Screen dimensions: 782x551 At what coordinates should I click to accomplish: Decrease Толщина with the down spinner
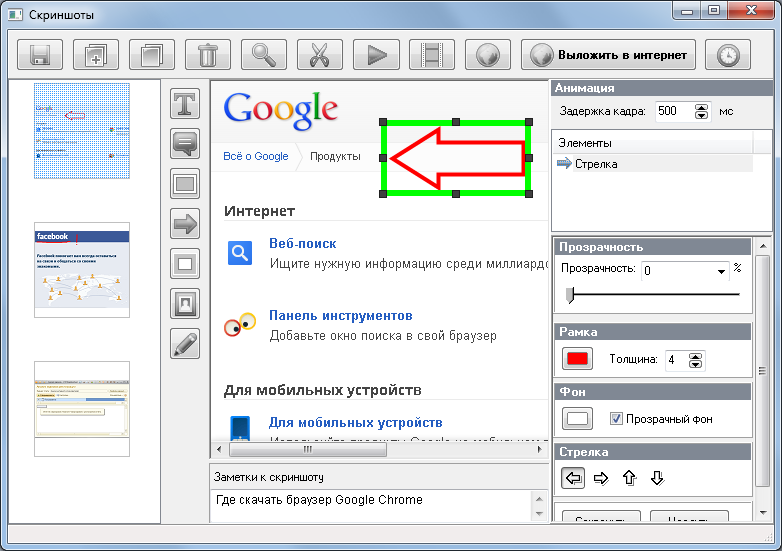click(695, 364)
